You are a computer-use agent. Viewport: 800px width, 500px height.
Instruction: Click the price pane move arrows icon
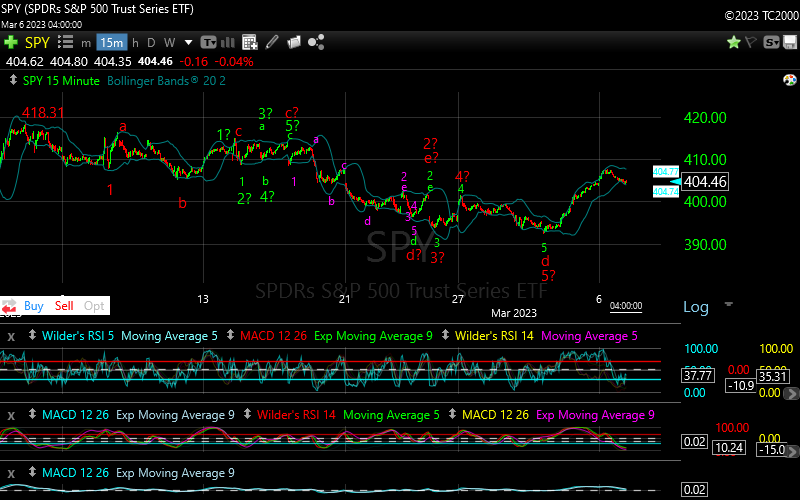(13, 80)
